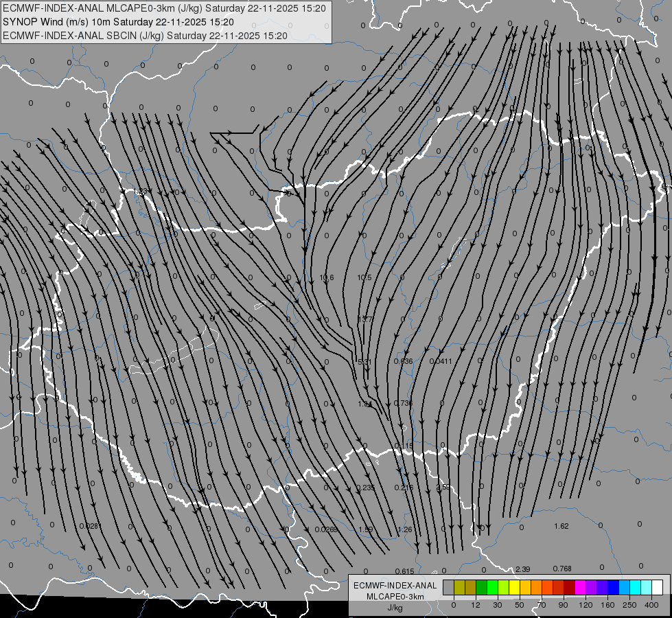Select ECMWF-INDEX-ANAL label in the legend box
The image size is (672, 618).
tap(395, 586)
